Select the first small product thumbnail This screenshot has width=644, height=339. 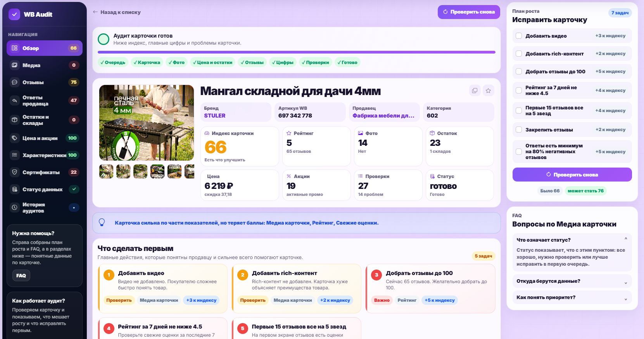pyautogui.click(x=106, y=171)
